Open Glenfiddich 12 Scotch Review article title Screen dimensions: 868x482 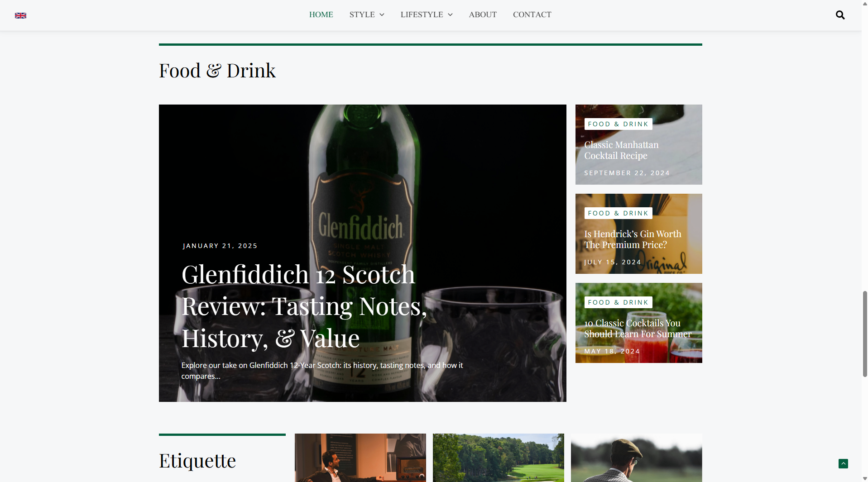click(304, 306)
